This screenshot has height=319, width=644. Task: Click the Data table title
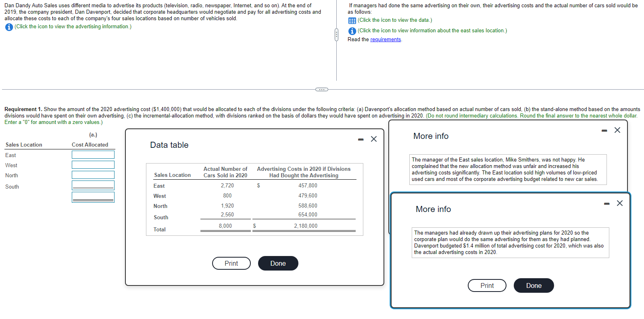(169, 145)
